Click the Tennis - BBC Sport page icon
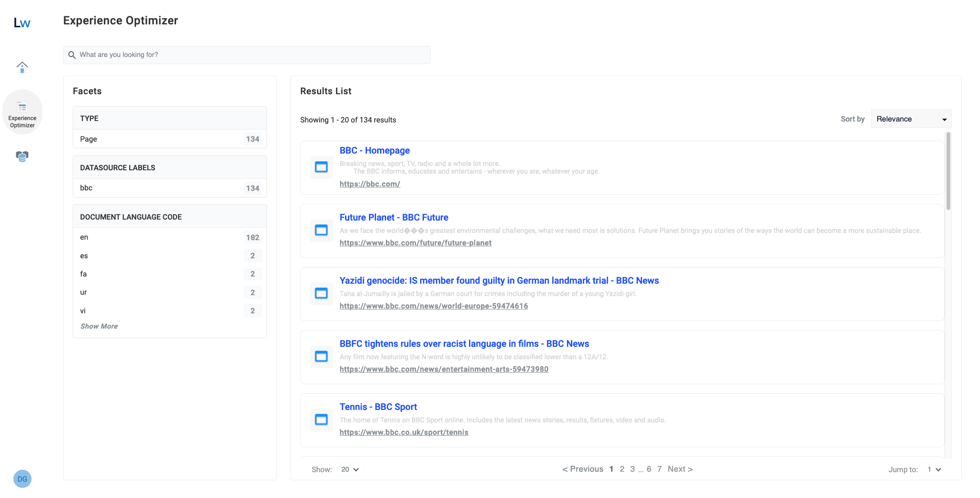 [321, 420]
